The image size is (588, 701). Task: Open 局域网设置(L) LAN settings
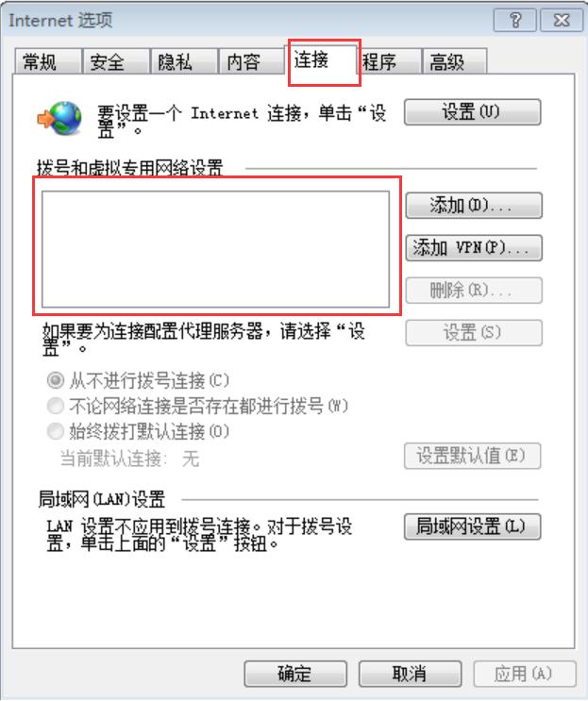[x=472, y=526]
